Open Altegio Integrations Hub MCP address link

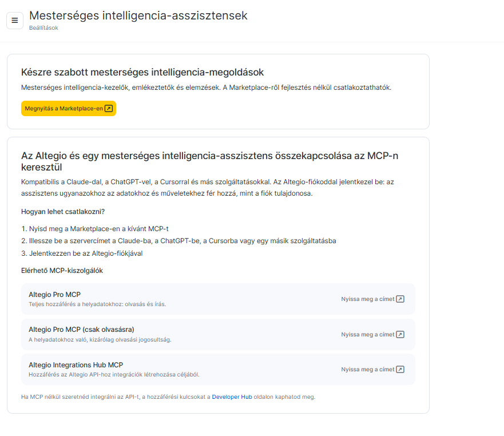[372, 370]
